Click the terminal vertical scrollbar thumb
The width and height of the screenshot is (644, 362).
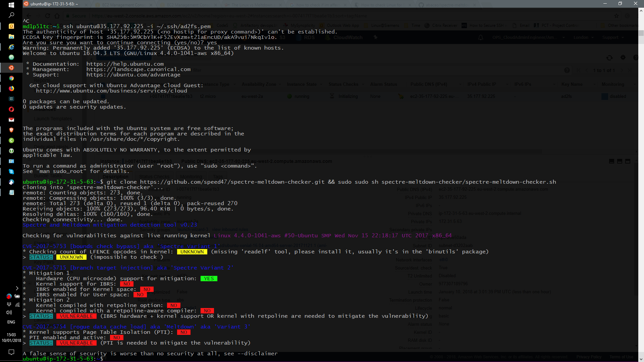coord(641,33)
